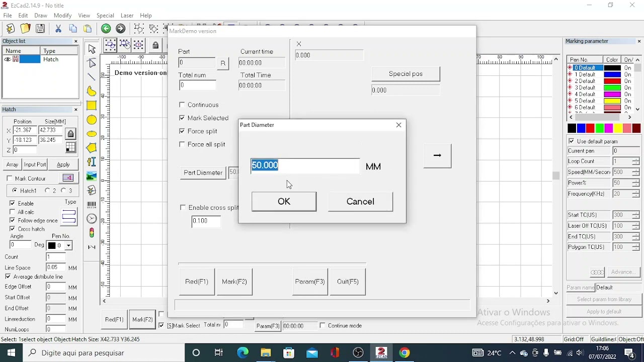
Task: Cancel the Part Diameter dialog
Action: click(x=360, y=201)
